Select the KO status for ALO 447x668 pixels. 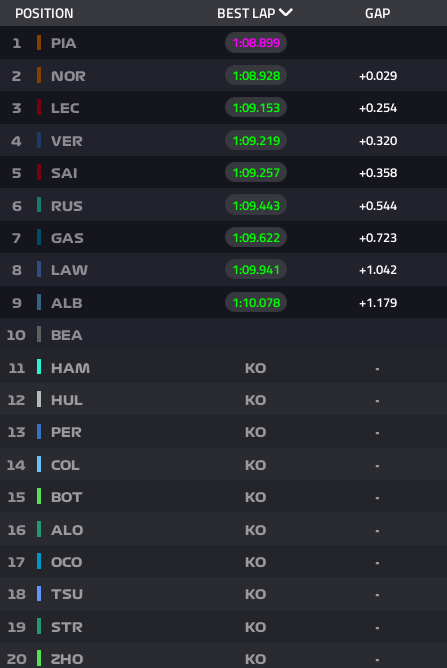pos(256,530)
